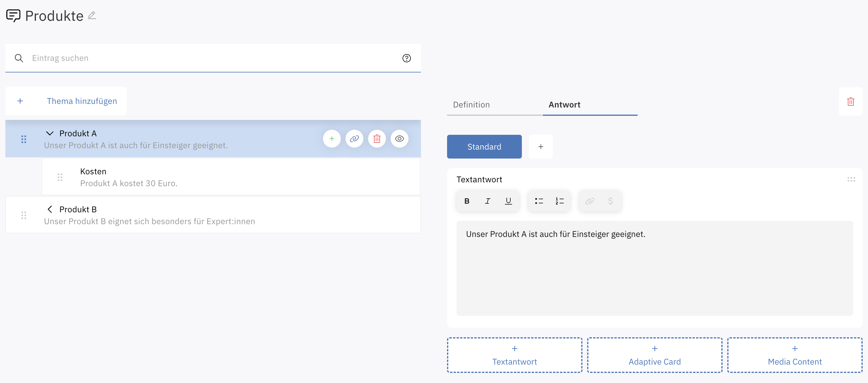Click the unordered list icon
Viewport: 868px width, 383px height.
point(538,201)
